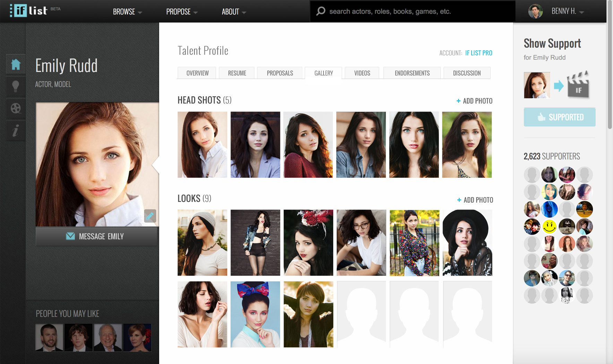Open the info icon in sidebar

[16, 131]
